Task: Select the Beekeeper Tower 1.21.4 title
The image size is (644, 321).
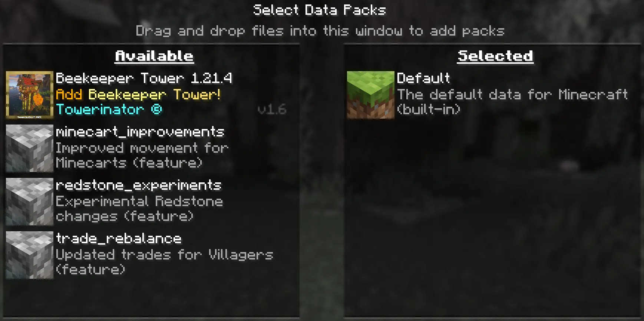Action: (x=144, y=78)
